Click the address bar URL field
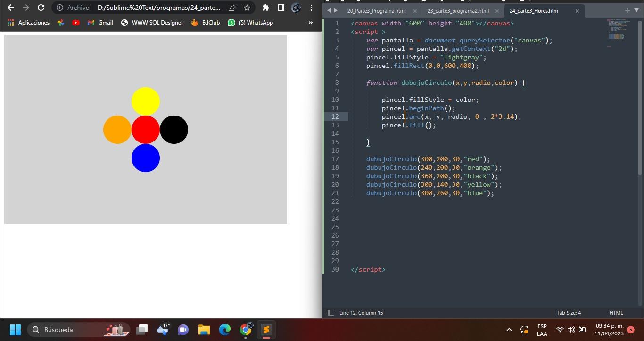Screen dimensions: 644x341 tap(159, 8)
